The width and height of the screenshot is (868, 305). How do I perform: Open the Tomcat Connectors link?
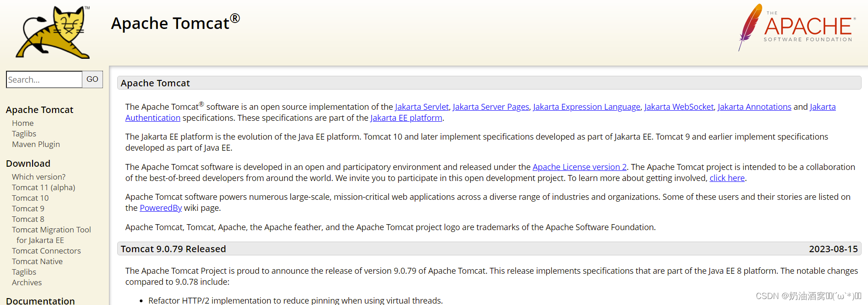pyautogui.click(x=46, y=251)
